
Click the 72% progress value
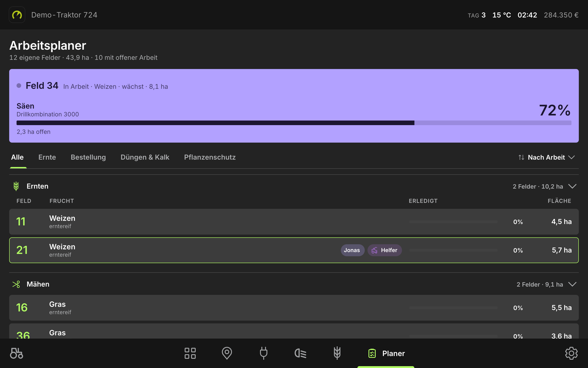coord(555,110)
